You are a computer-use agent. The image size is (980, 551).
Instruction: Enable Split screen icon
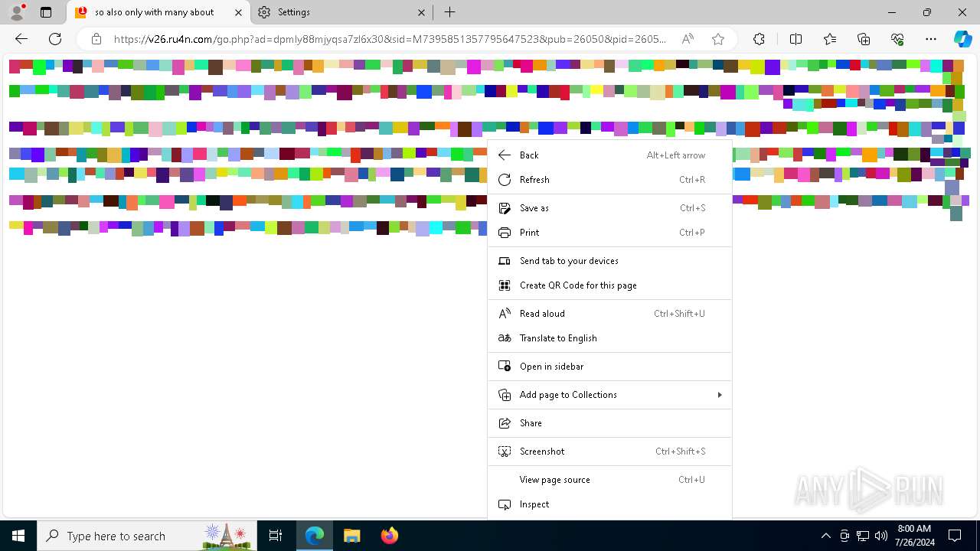tap(795, 39)
